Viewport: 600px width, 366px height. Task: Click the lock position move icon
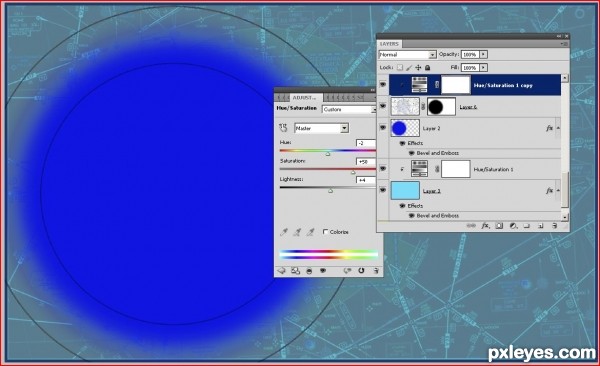pos(418,68)
